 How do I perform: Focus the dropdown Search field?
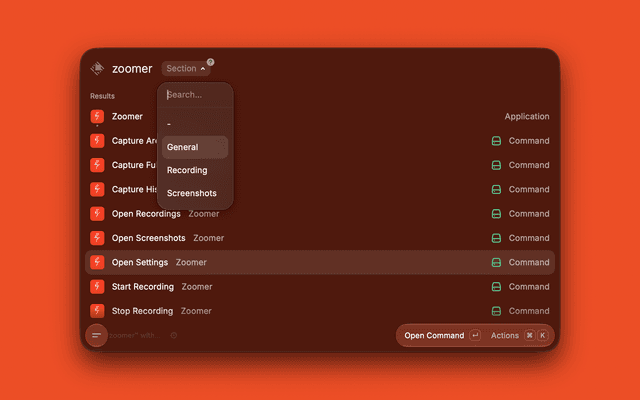click(x=195, y=95)
